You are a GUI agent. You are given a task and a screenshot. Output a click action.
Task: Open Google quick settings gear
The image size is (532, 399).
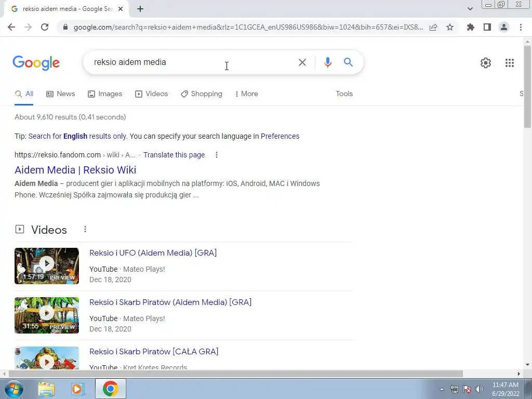point(486,63)
